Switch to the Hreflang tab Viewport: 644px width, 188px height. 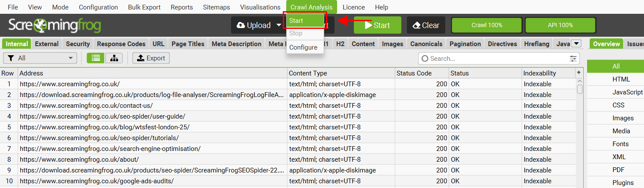coord(537,44)
